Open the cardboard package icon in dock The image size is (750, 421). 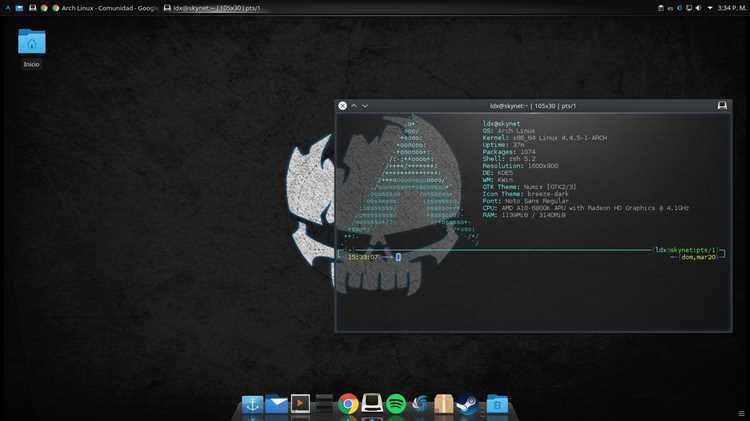(x=443, y=404)
